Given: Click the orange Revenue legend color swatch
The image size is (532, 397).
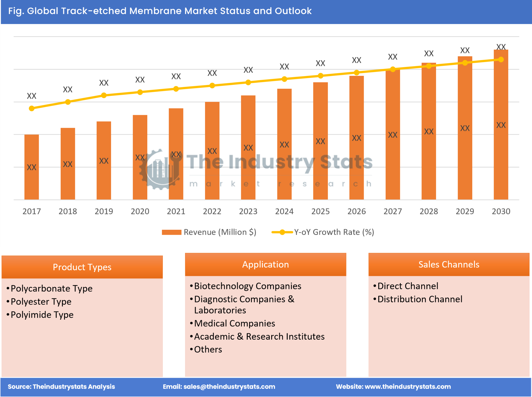Looking at the screenshot, I should click(171, 232).
